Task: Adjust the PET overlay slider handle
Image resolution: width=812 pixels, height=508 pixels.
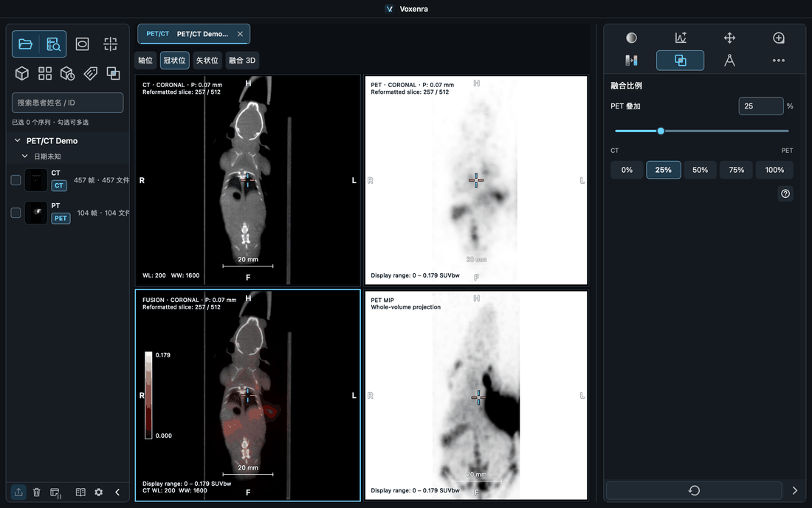Action: point(661,131)
